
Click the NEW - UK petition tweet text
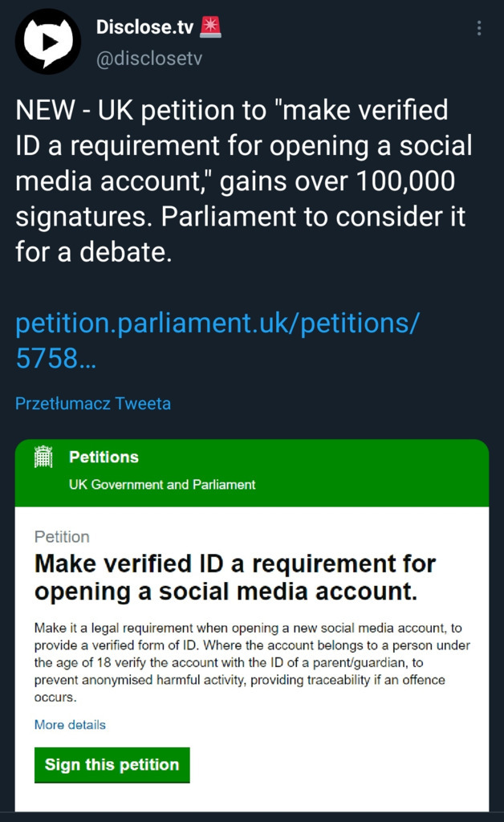244,181
